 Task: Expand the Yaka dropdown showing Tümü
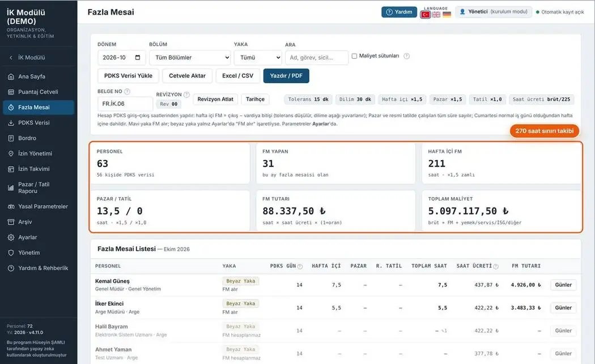258,58
